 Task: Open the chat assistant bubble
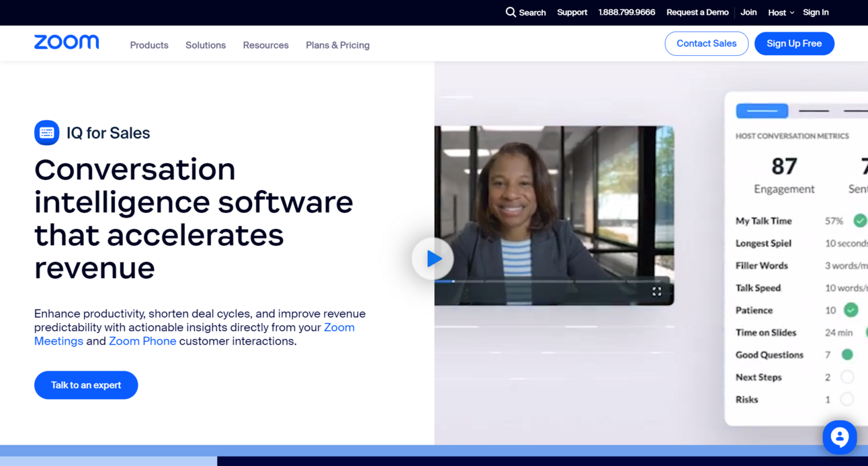[x=840, y=437]
